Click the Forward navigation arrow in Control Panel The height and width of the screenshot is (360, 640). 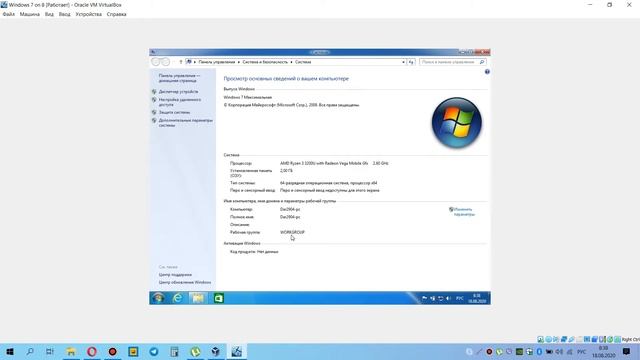click(165, 62)
